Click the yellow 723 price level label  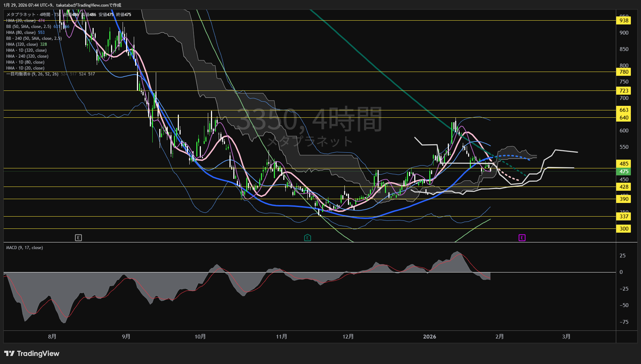point(624,91)
